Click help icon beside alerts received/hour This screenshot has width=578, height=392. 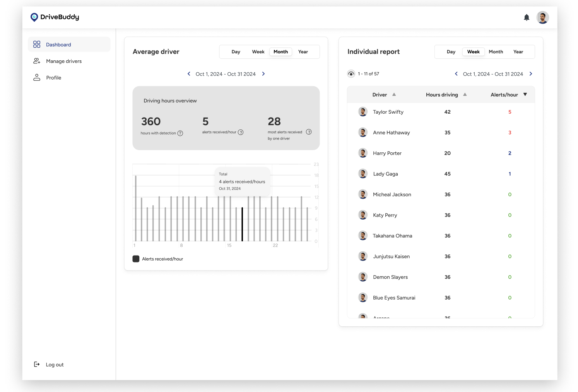click(241, 132)
